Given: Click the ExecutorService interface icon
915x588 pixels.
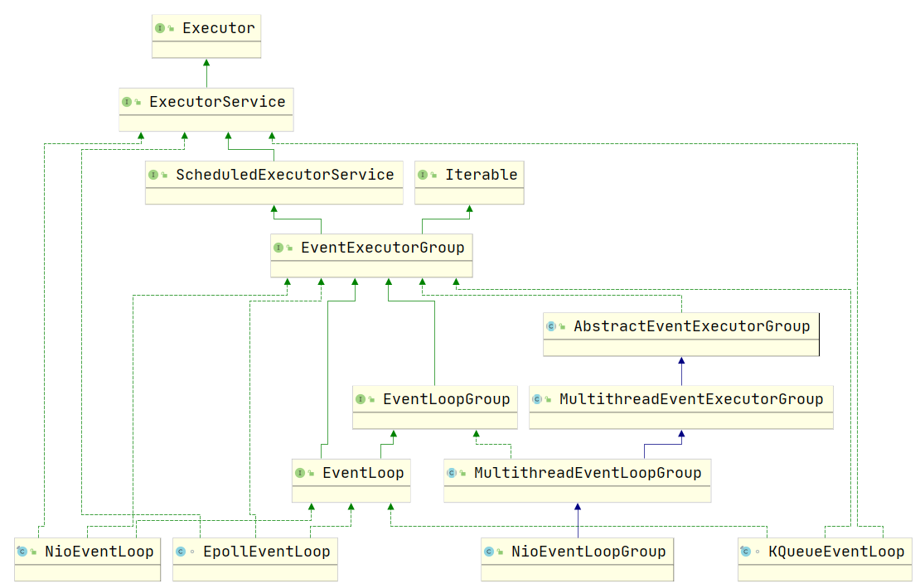Looking at the screenshot, I should pyautogui.click(x=127, y=102).
